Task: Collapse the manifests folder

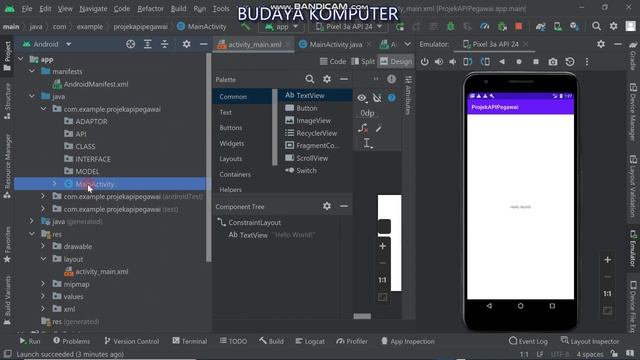Action: (x=32, y=71)
